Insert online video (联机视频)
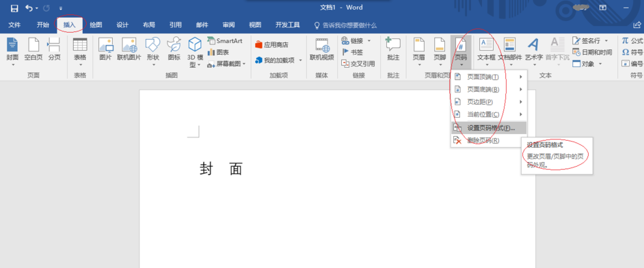This screenshot has width=644, height=268. [x=322, y=49]
